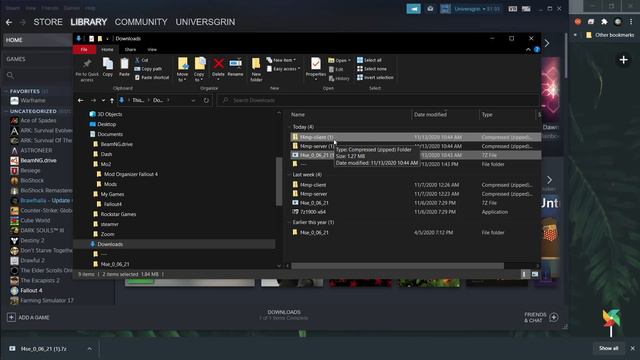Open the recent locations dropdown arrow

click(103, 100)
